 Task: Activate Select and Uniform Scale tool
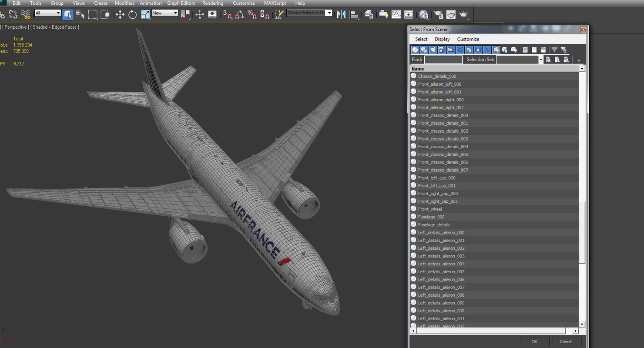point(145,14)
